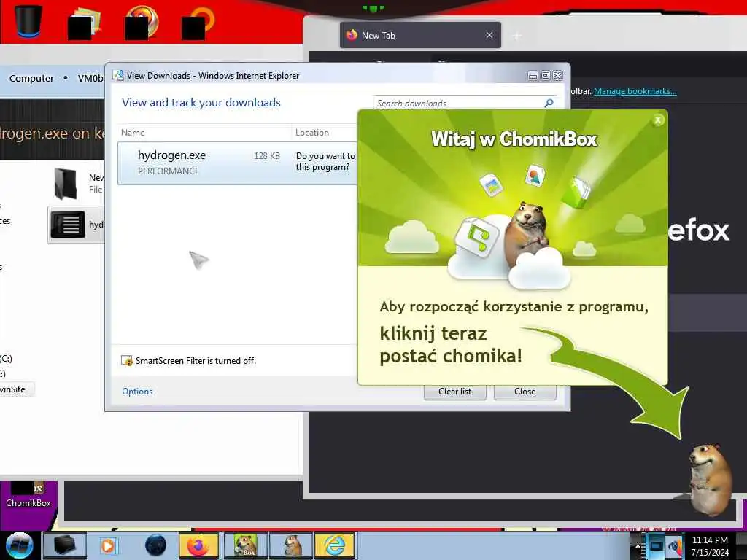Select the hydrogen.exe download entry
747x560 pixels.
click(x=237, y=163)
